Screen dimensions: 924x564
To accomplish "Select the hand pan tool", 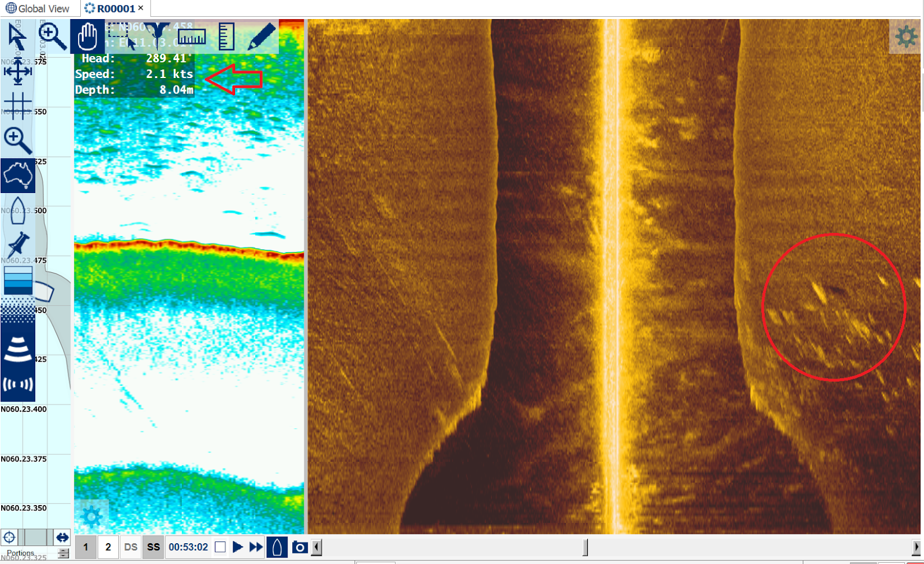I will [88, 36].
